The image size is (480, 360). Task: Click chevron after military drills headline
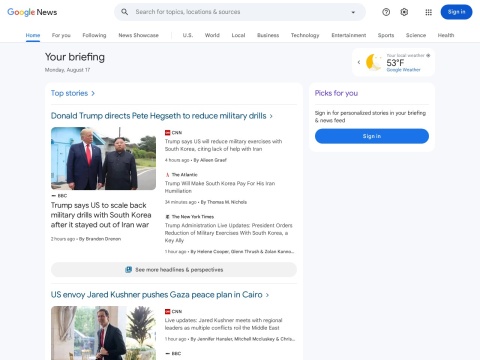271,116
